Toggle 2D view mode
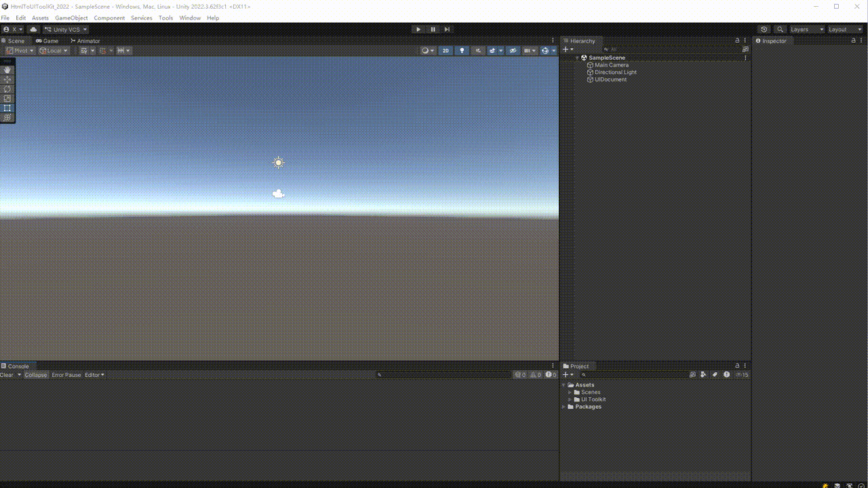The width and height of the screenshot is (868, 488). tap(446, 50)
